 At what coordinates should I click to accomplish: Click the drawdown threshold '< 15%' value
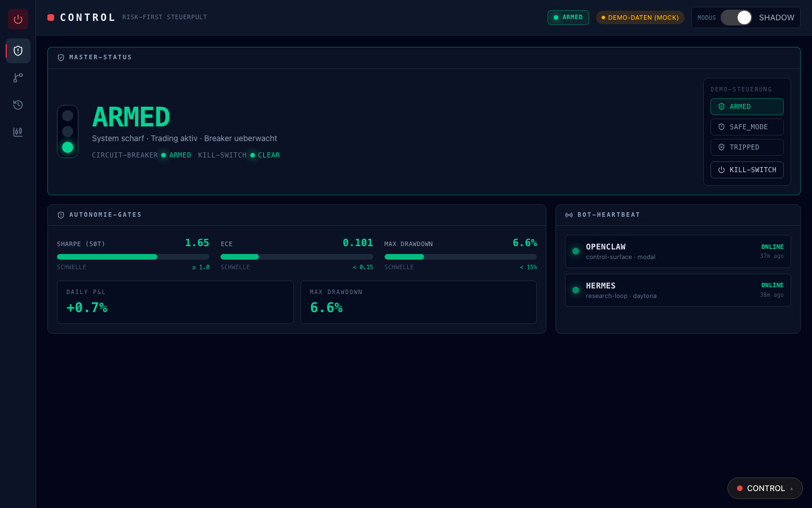528,268
